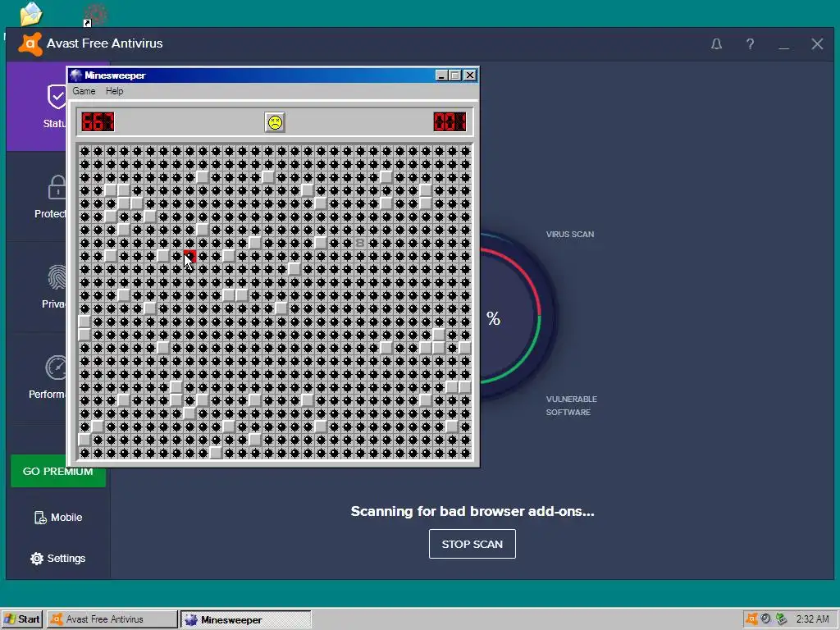This screenshot has height=630, width=840.
Task: Click the Safely Remove Hardware tray icon
Action: click(782, 619)
